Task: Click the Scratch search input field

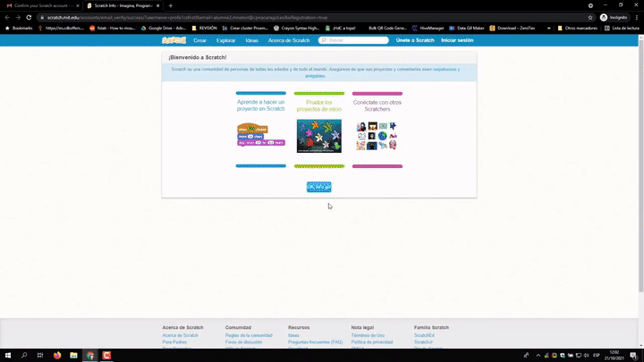Action: 358,40
